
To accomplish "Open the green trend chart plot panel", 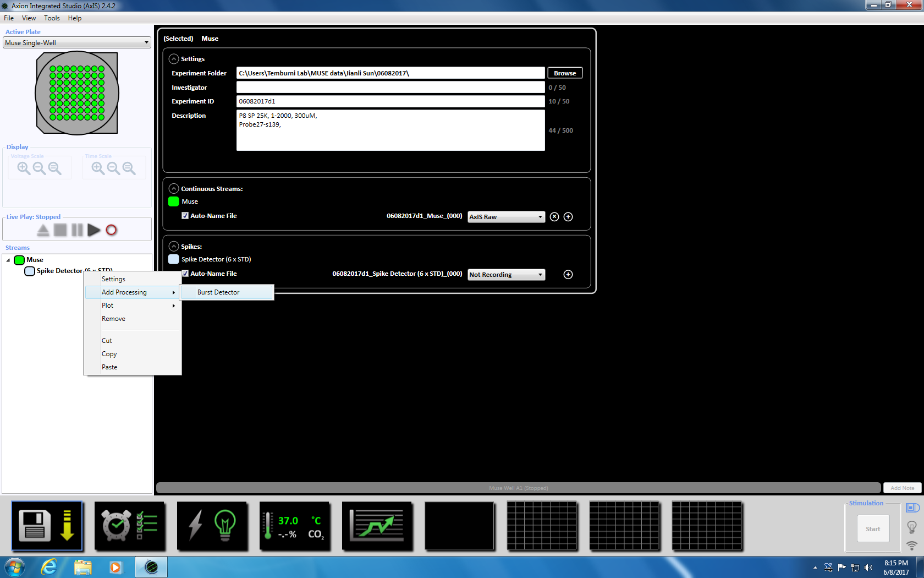I will click(x=377, y=526).
